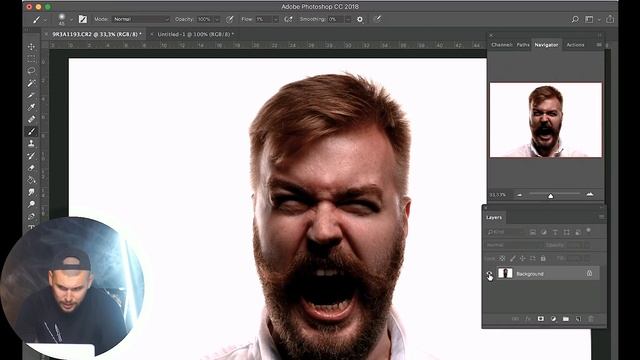Click Navigator zoom in button
Screen dimensions: 640x360
[590, 195]
